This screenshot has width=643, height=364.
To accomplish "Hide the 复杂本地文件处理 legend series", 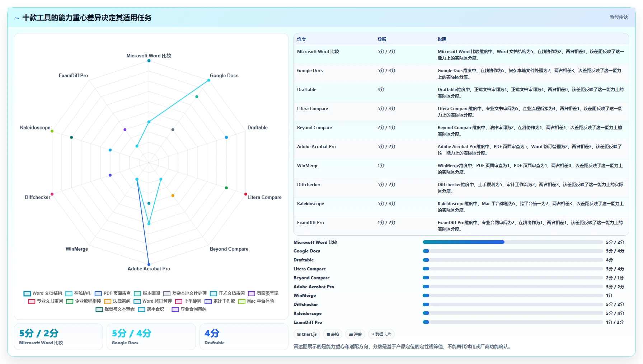I will pyautogui.click(x=185, y=293).
